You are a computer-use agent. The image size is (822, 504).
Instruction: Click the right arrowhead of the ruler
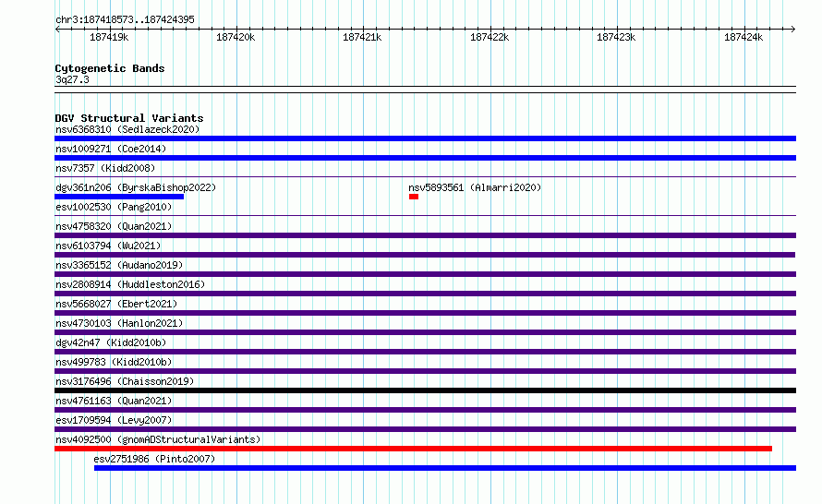coord(793,29)
